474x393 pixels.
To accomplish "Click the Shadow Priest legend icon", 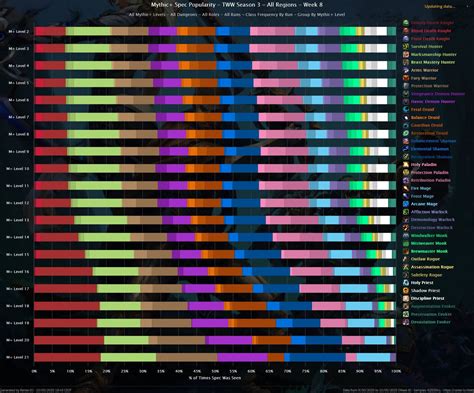I will tap(406, 291).
